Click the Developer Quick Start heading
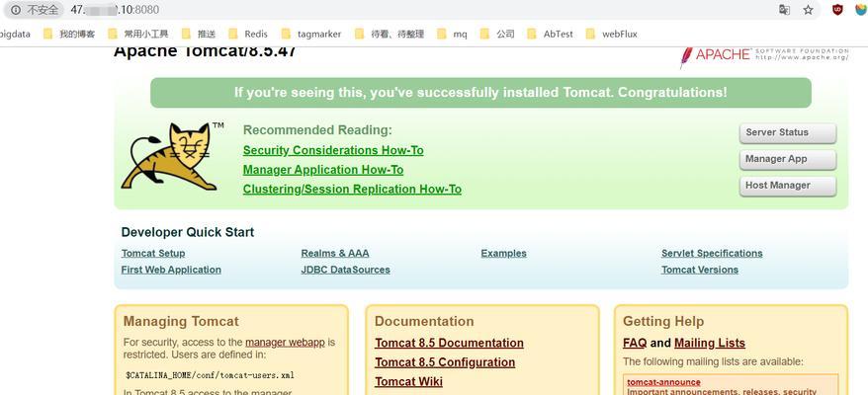The width and height of the screenshot is (868, 395). [188, 232]
